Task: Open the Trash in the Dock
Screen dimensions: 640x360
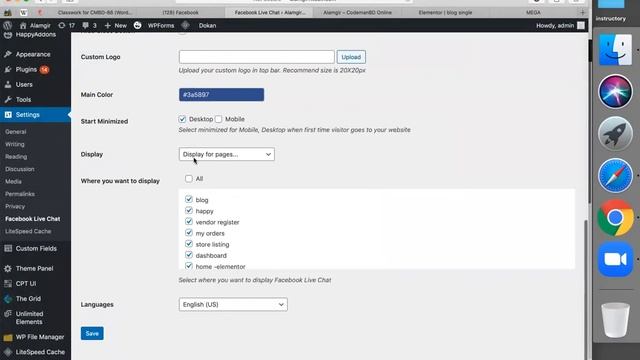Action: pos(615,320)
